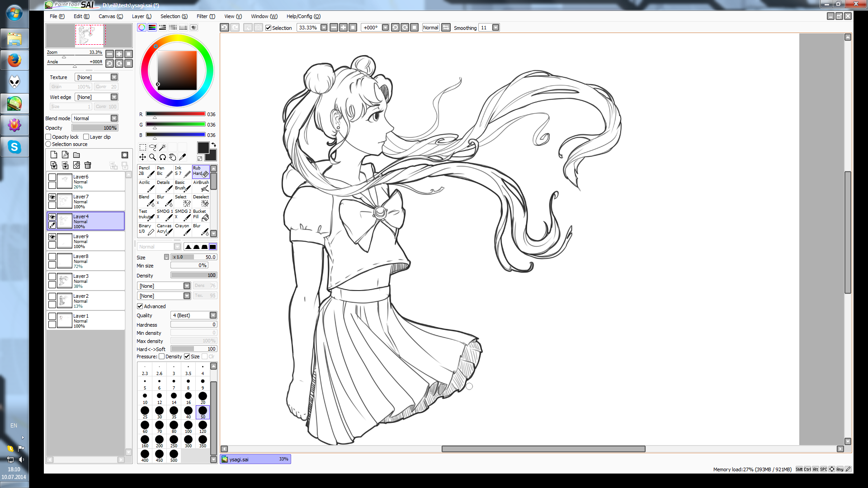The width and height of the screenshot is (868, 488).
Task: Select the Rotate canvas tool
Action: [162, 157]
